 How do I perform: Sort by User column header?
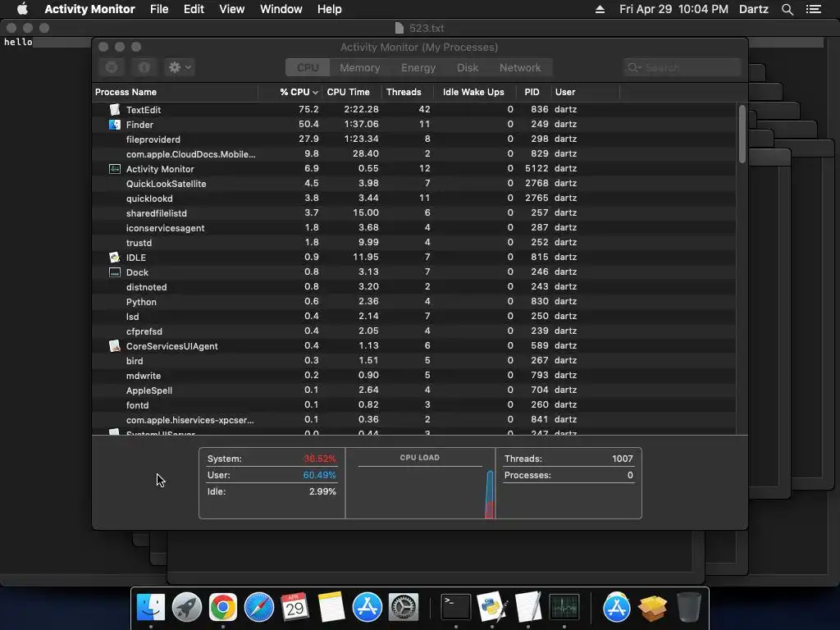pyautogui.click(x=585, y=92)
